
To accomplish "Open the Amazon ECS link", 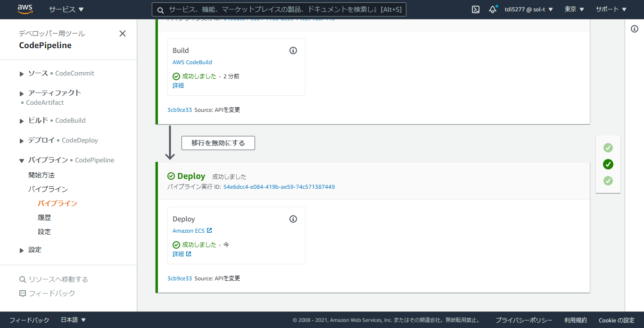I will tap(189, 231).
